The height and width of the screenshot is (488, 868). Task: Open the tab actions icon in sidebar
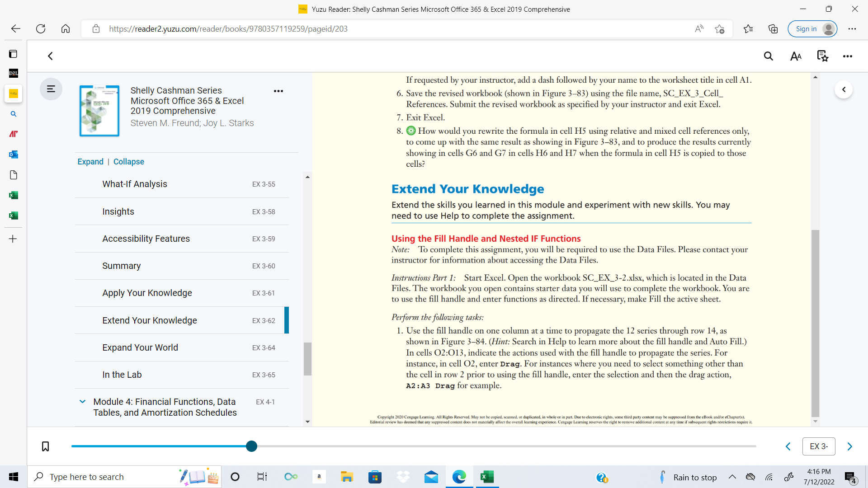tap(13, 54)
